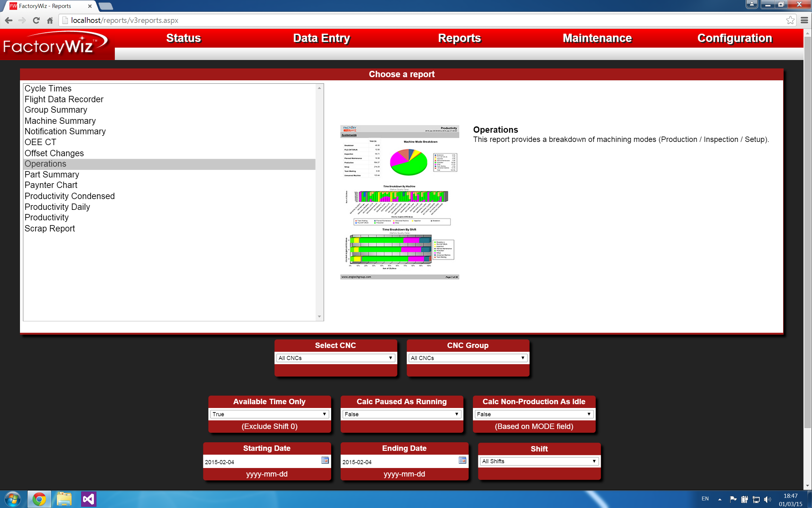Click the browser Home icon
The image size is (812, 508).
50,21
